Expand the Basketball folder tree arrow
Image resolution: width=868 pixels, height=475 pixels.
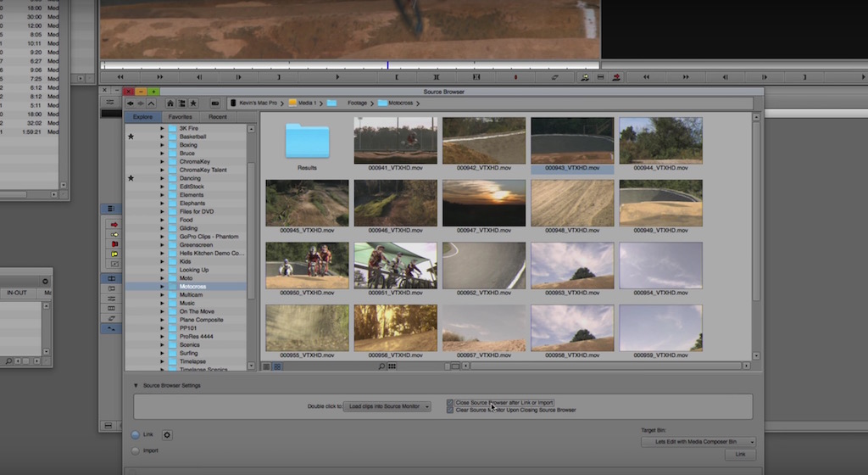coord(163,137)
